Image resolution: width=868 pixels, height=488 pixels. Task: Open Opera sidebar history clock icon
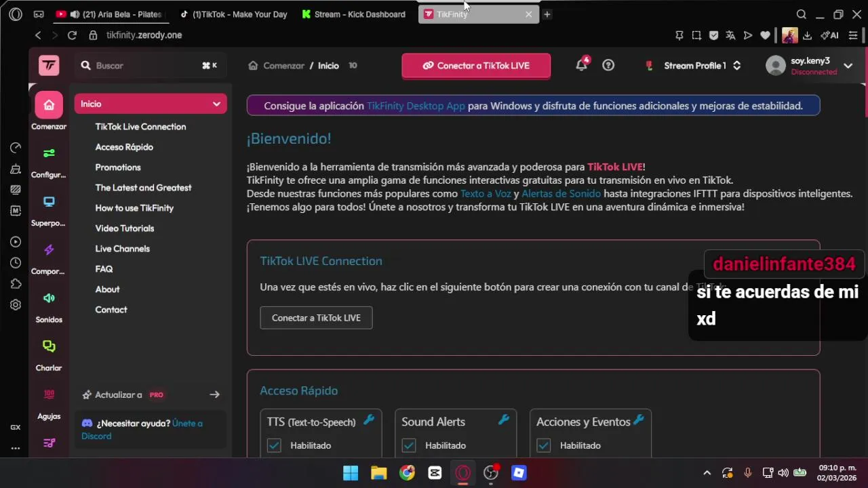pyautogui.click(x=16, y=263)
